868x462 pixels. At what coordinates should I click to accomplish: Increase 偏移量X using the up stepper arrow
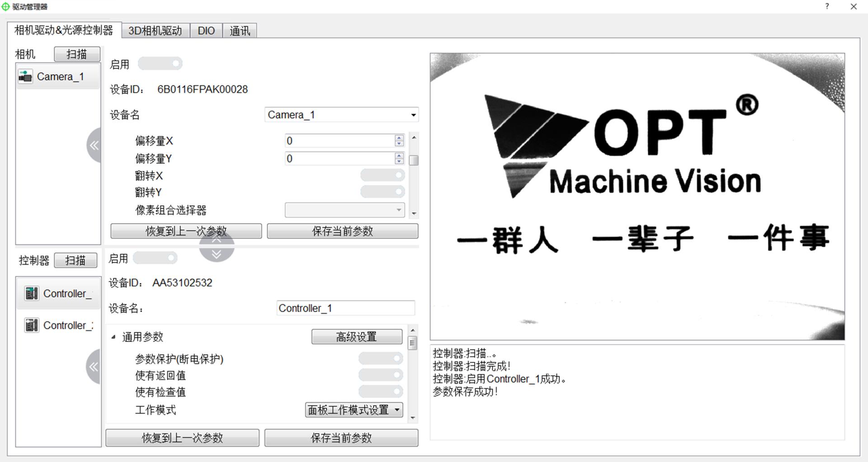(399, 138)
